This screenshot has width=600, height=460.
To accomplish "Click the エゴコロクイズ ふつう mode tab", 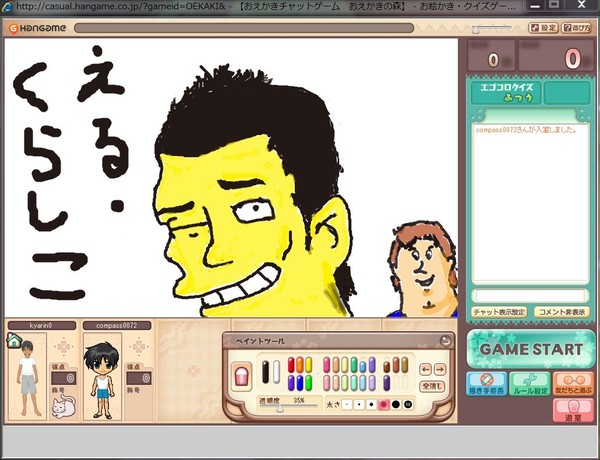I will point(506,92).
